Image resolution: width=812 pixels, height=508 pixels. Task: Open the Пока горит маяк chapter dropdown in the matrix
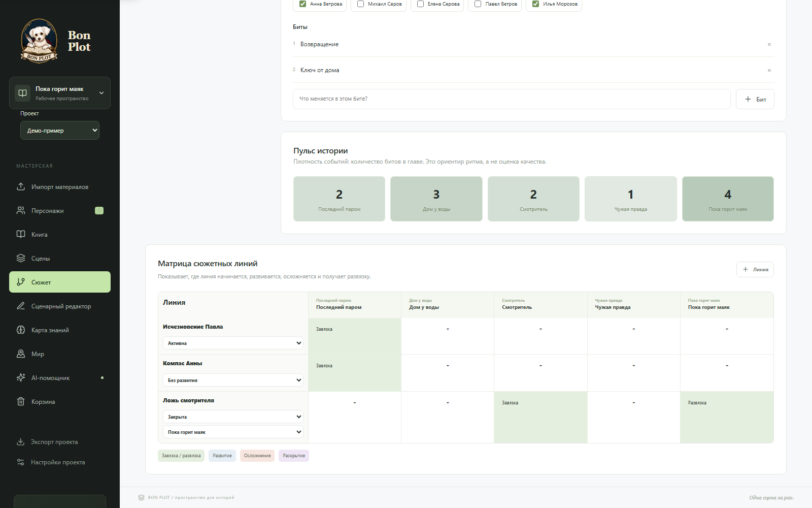click(x=233, y=432)
